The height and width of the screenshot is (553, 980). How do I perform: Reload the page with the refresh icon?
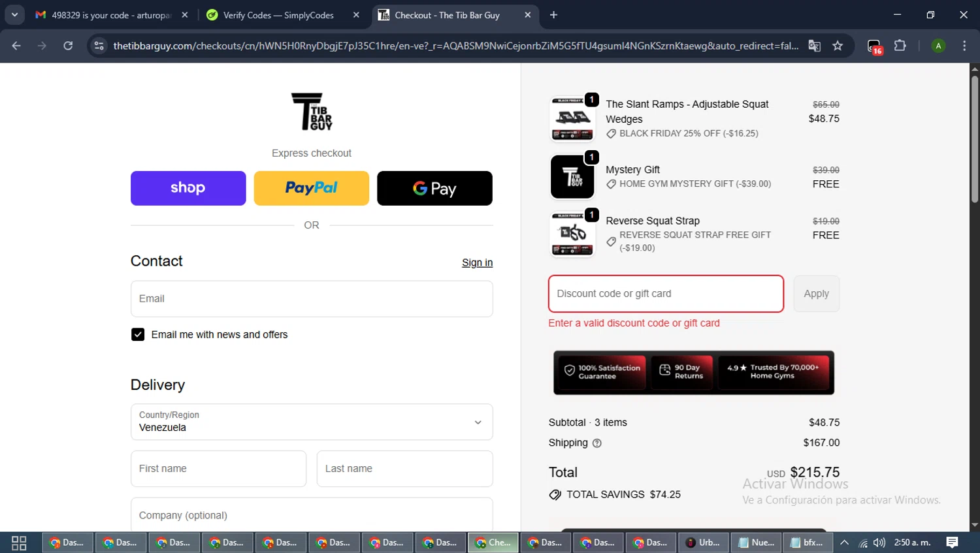[68, 46]
